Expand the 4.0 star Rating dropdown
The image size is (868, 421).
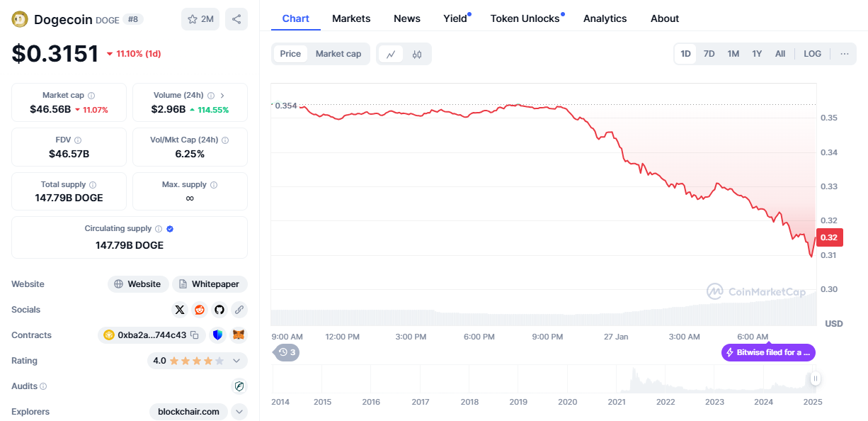click(236, 361)
